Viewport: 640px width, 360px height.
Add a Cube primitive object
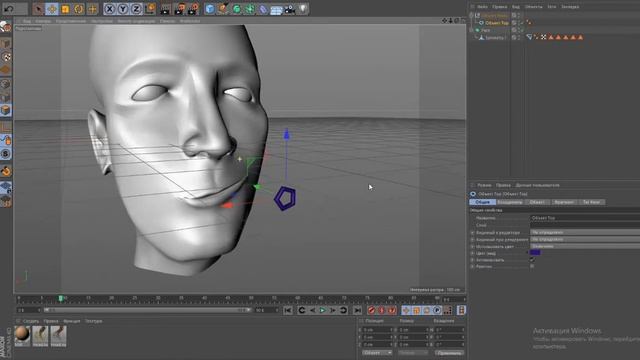click(x=209, y=9)
